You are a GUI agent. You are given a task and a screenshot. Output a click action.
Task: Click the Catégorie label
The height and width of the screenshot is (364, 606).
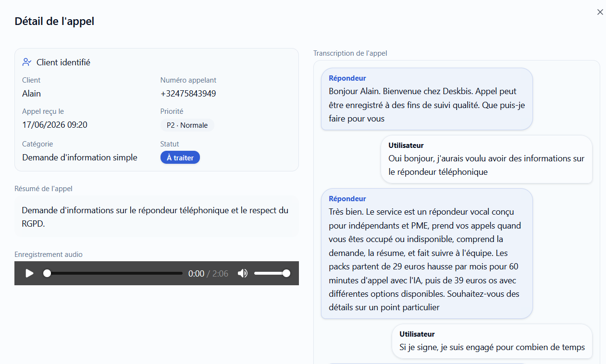(x=37, y=144)
